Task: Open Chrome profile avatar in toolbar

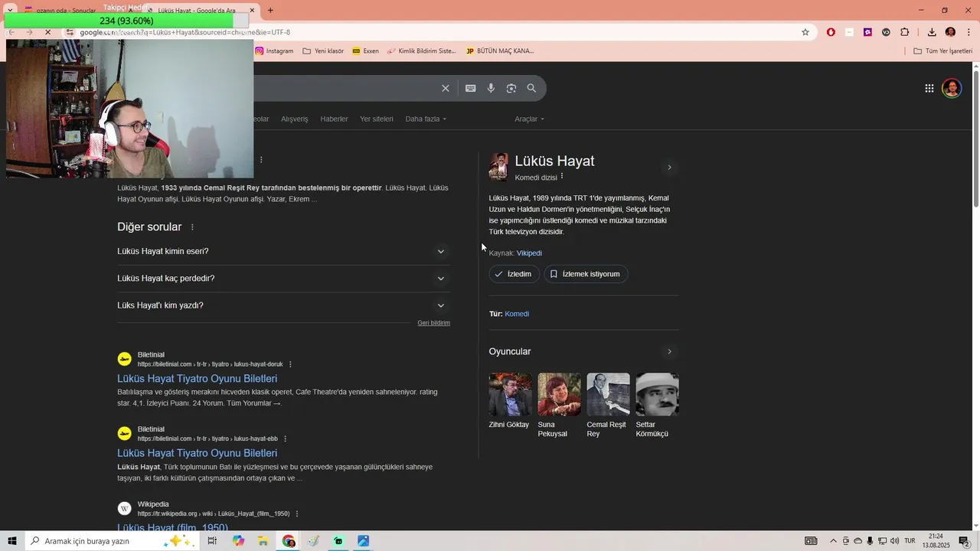Action: pyautogui.click(x=950, y=32)
